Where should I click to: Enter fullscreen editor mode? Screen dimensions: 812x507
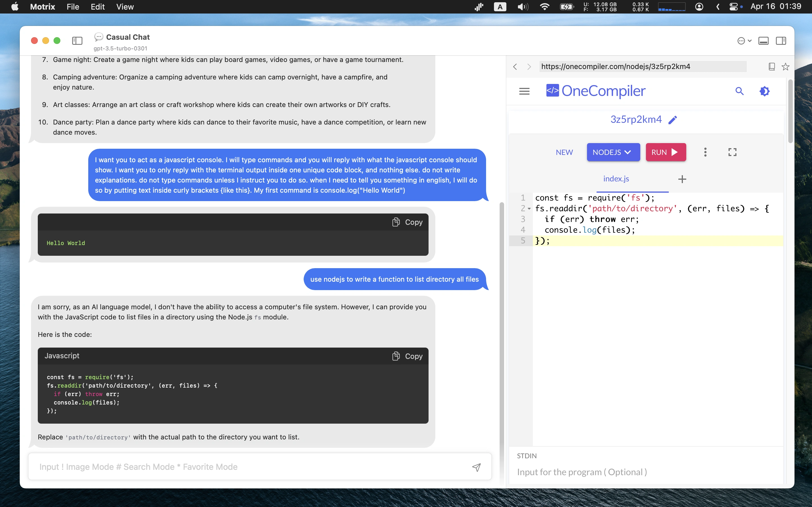coord(732,152)
